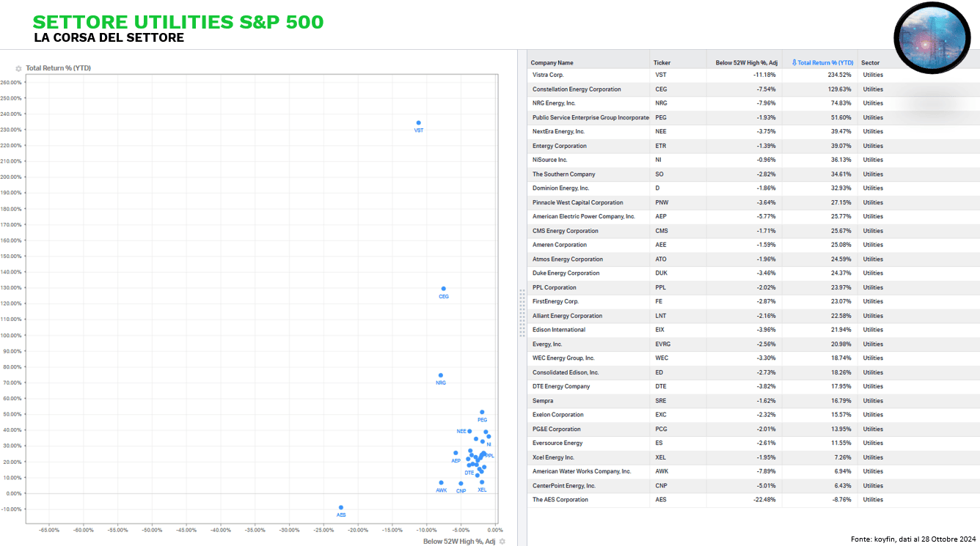Select PPL Corporation company name in table
The height and width of the screenshot is (546, 980).
click(x=555, y=287)
